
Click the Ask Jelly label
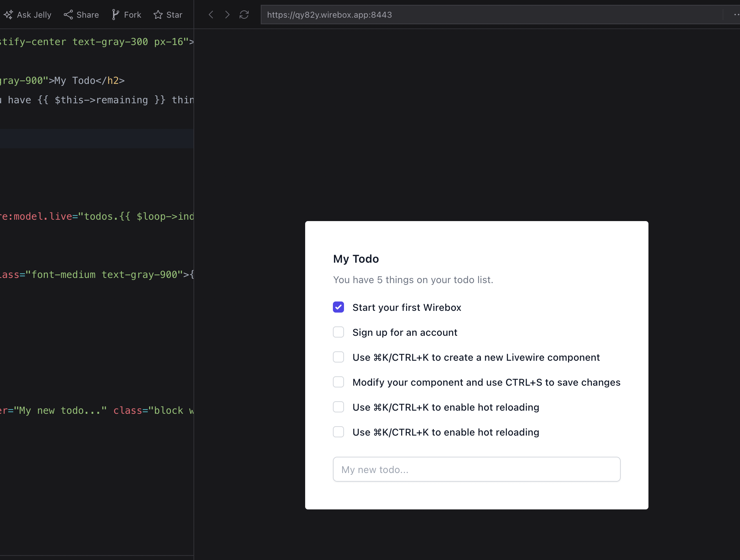coord(34,15)
